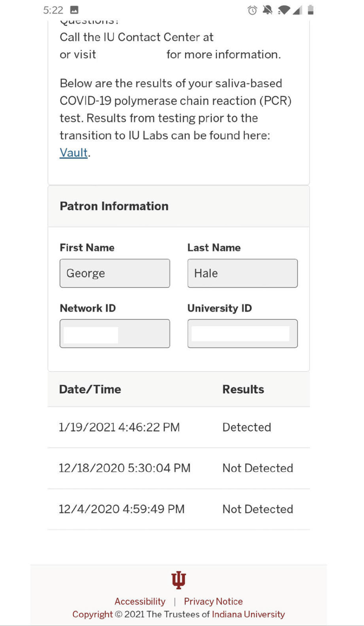Tap the battery status icon
Image resolution: width=364 pixels, height=626 pixels.
point(311,10)
